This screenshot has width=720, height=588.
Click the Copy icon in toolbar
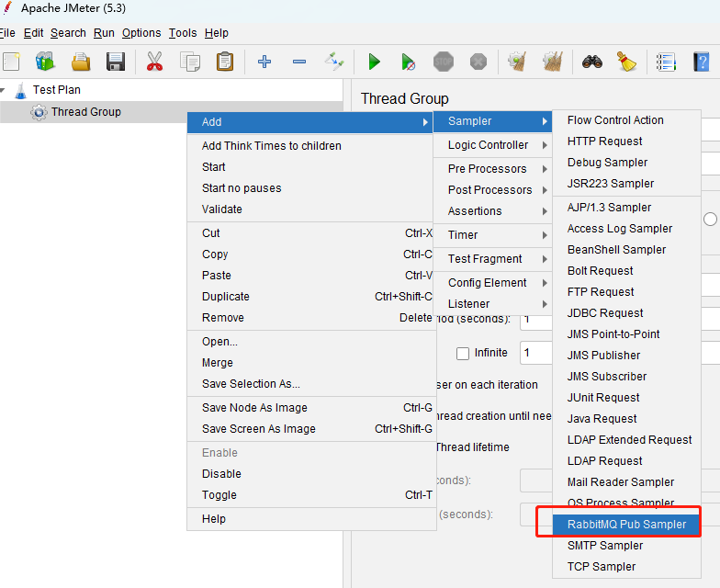click(x=189, y=62)
